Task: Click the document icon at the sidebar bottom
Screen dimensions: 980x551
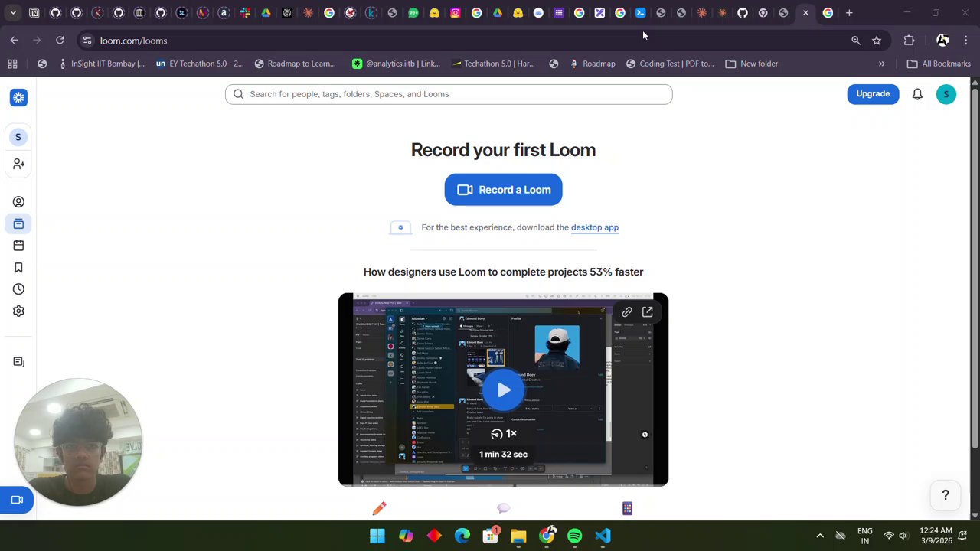Action: [x=18, y=361]
